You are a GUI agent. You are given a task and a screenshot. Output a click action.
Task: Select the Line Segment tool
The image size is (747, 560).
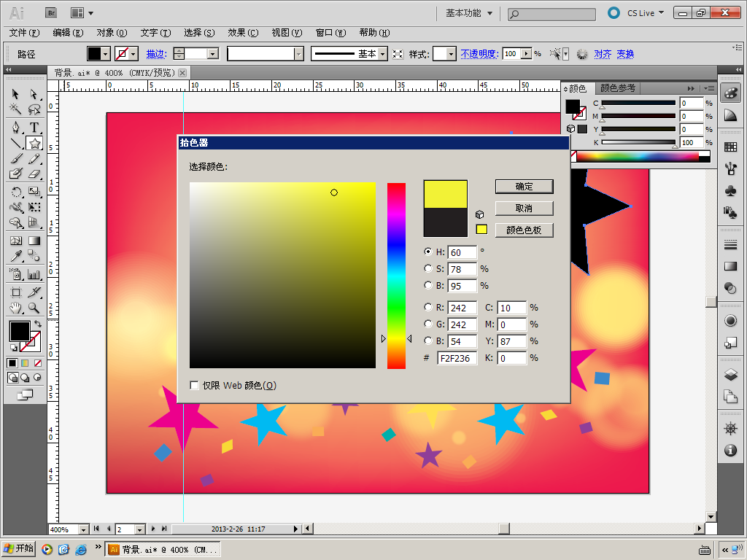[15, 143]
